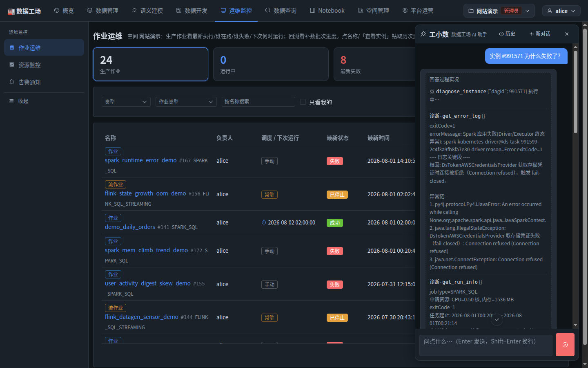Open the 数据管理 top menu item

(103, 11)
